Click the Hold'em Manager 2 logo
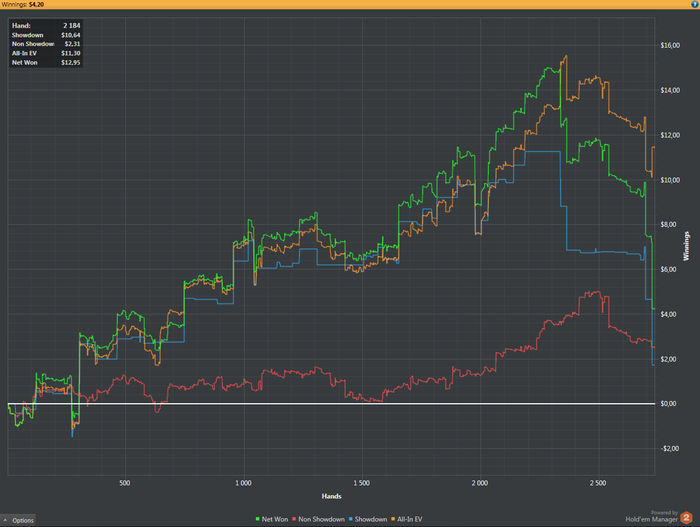This screenshot has width=700, height=527. pos(686,518)
